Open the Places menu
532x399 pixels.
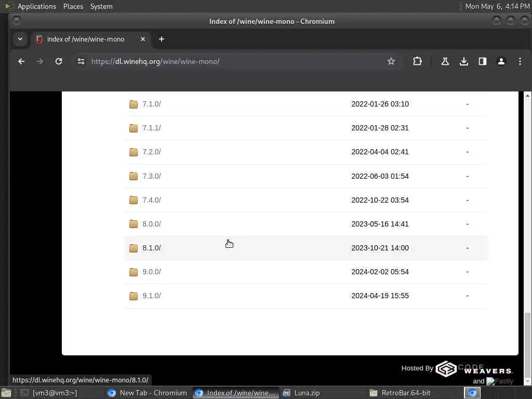click(x=73, y=6)
